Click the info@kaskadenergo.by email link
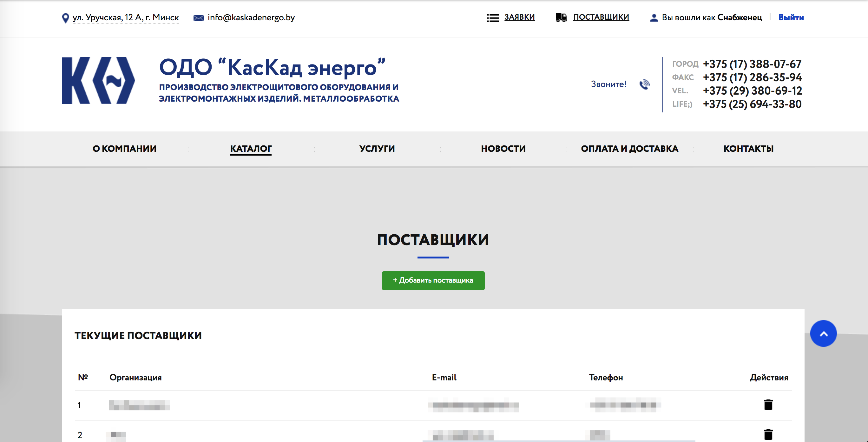The width and height of the screenshot is (868, 442). [251, 17]
